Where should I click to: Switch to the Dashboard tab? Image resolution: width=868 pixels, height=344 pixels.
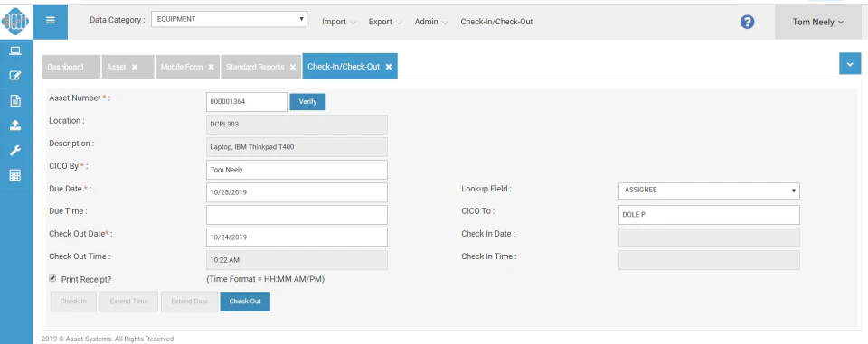click(x=71, y=67)
